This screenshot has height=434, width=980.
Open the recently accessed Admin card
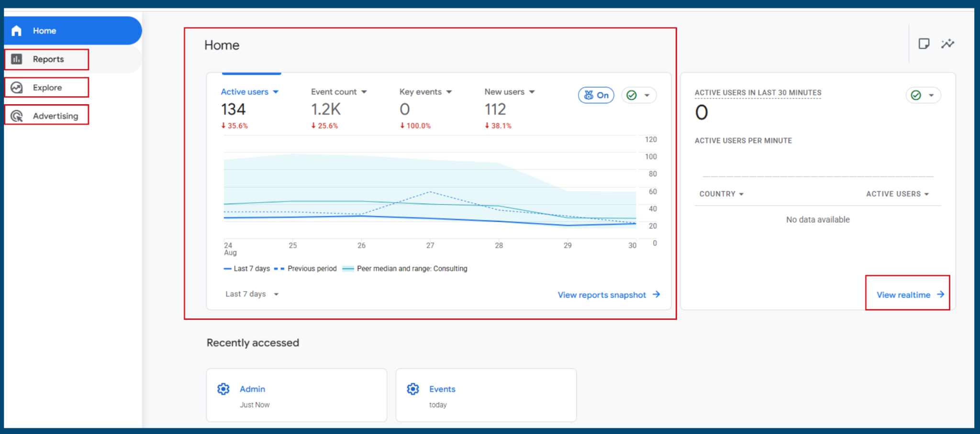click(x=297, y=395)
